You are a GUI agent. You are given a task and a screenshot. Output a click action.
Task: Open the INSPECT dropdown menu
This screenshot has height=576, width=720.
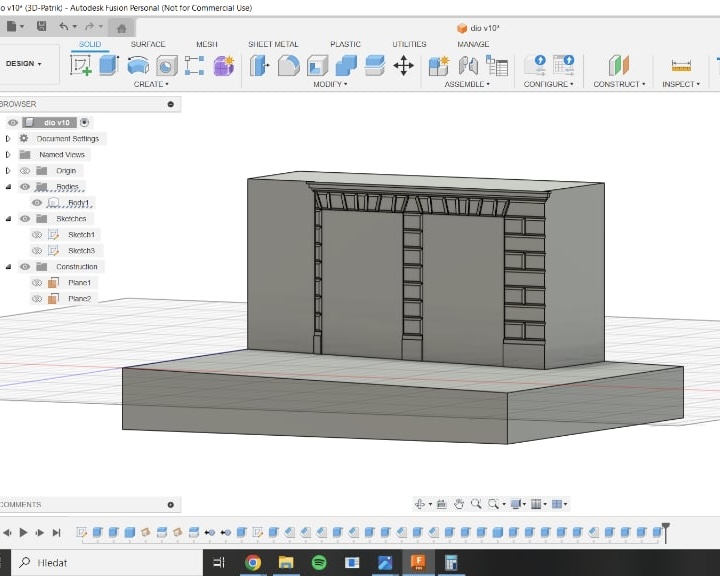(x=681, y=84)
